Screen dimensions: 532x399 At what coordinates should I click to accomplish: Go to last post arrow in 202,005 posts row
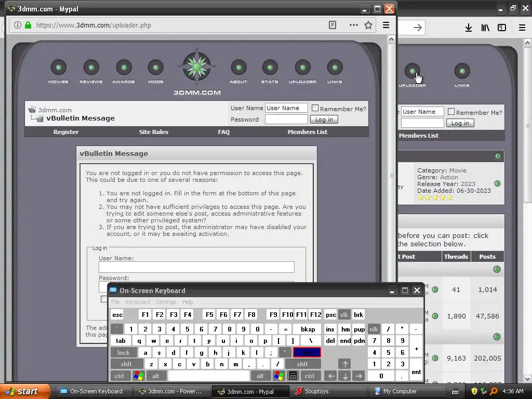[x=435, y=358]
